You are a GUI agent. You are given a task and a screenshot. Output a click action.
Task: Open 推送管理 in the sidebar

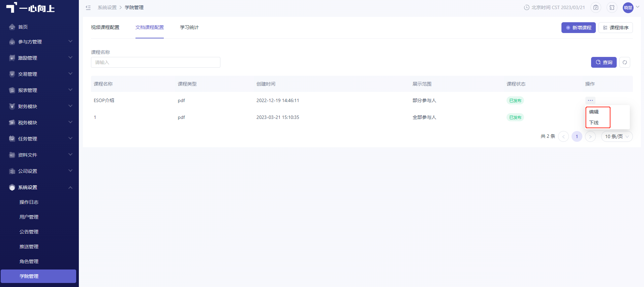(x=29, y=247)
